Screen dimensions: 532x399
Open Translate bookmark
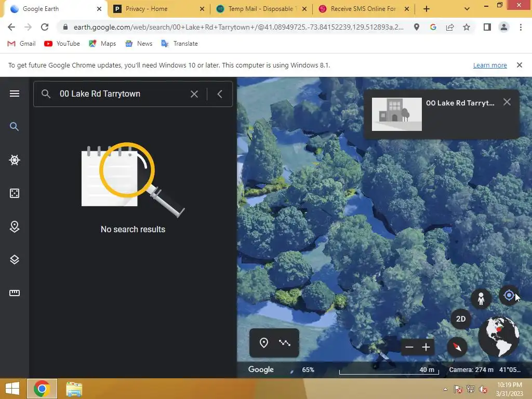pos(179,44)
